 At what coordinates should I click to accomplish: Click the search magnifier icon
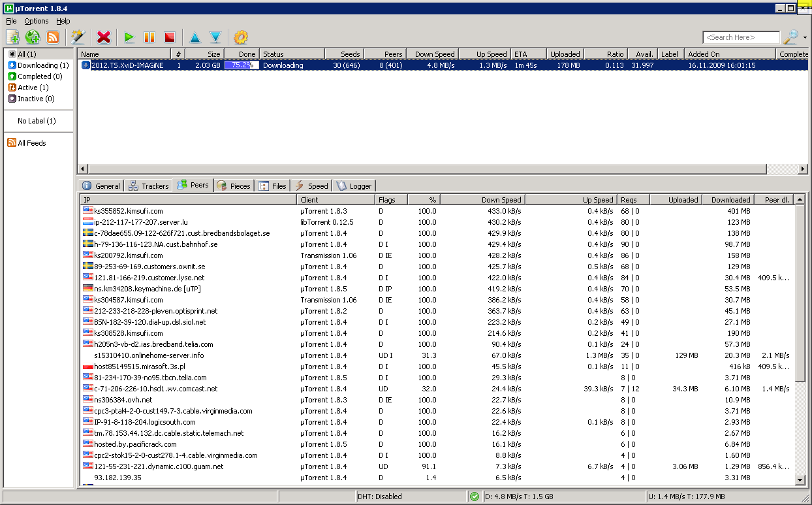tap(790, 37)
